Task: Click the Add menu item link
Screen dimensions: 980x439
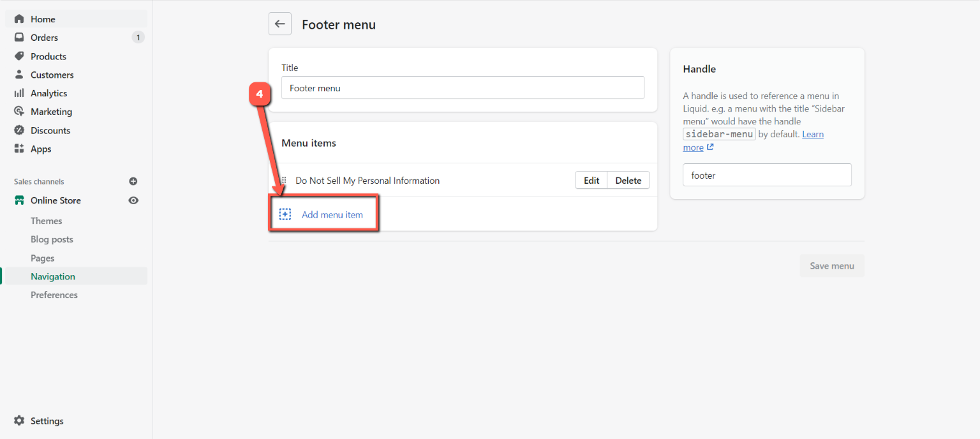Action: 332,214
